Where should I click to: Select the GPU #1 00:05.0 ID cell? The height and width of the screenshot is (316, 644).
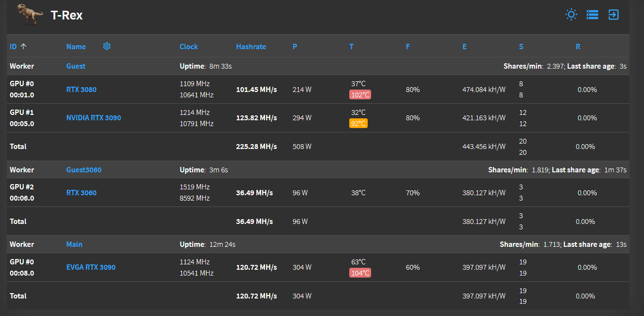(22, 118)
